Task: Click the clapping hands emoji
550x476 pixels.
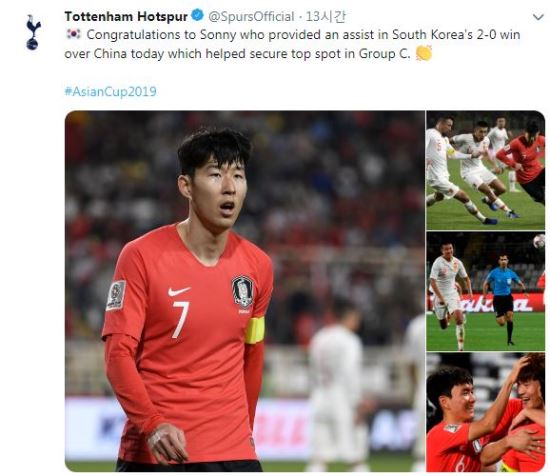Action: (423, 53)
